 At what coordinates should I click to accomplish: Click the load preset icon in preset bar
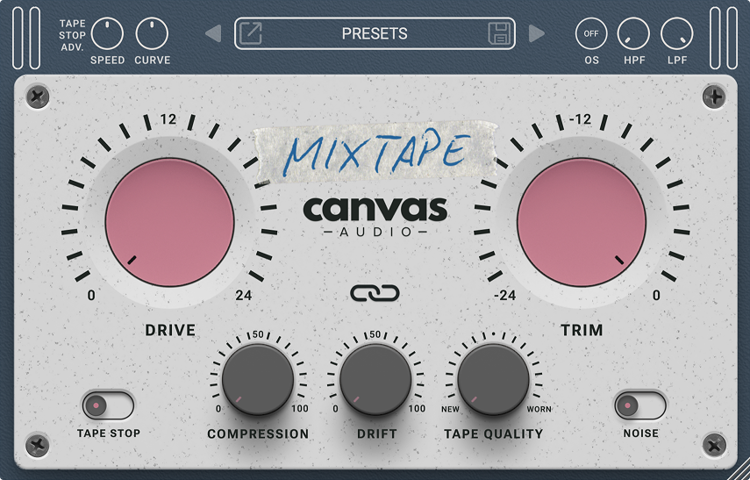pos(251,33)
